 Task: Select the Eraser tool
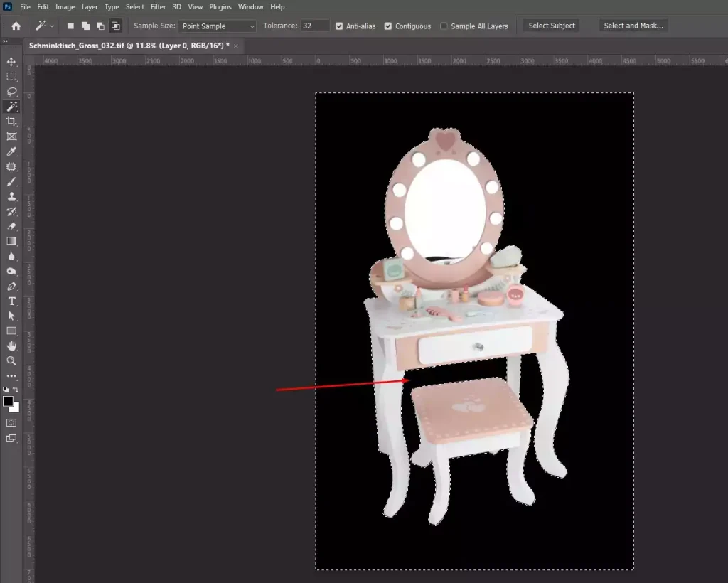(x=11, y=226)
